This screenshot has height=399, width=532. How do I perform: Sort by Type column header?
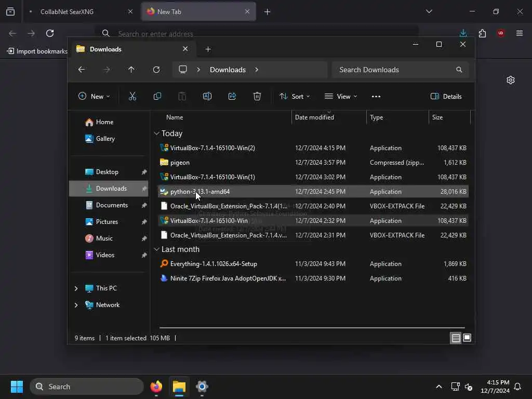click(x=397, y=117)
